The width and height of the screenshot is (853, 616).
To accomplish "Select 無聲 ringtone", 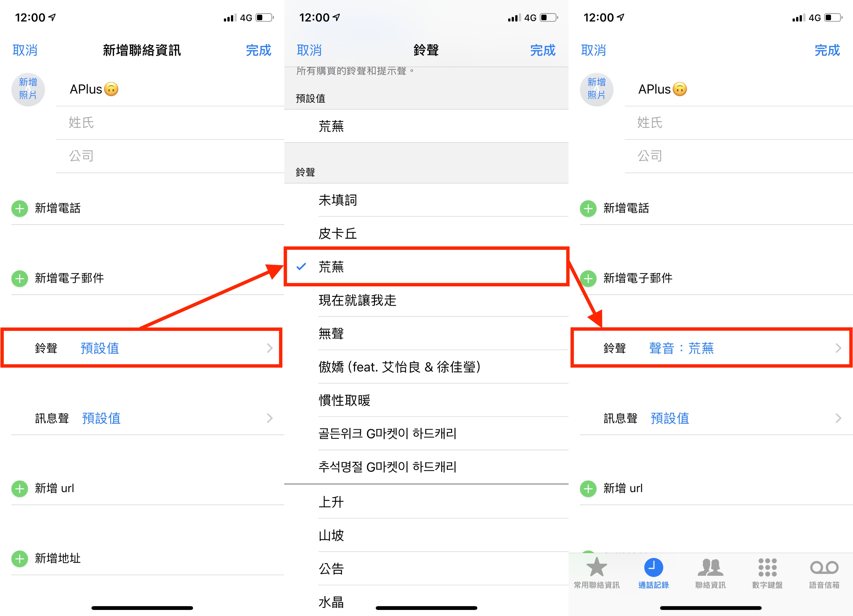I will click(x=426, y=333).
